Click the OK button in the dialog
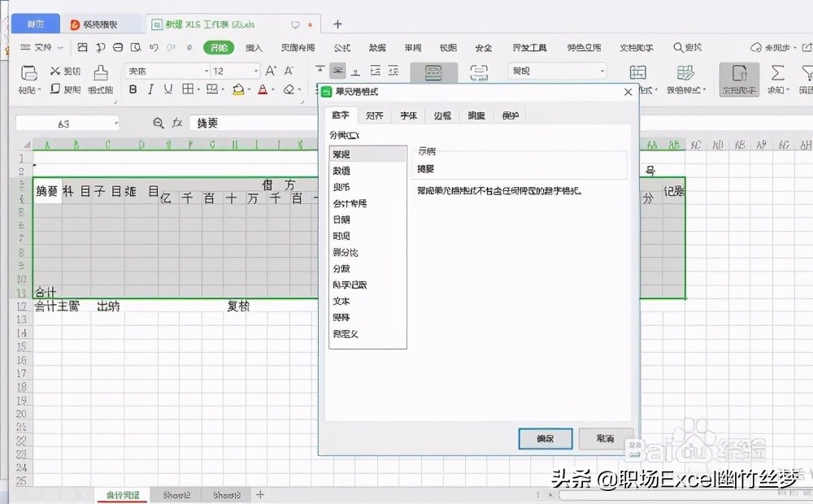 [x=545, y=438]
